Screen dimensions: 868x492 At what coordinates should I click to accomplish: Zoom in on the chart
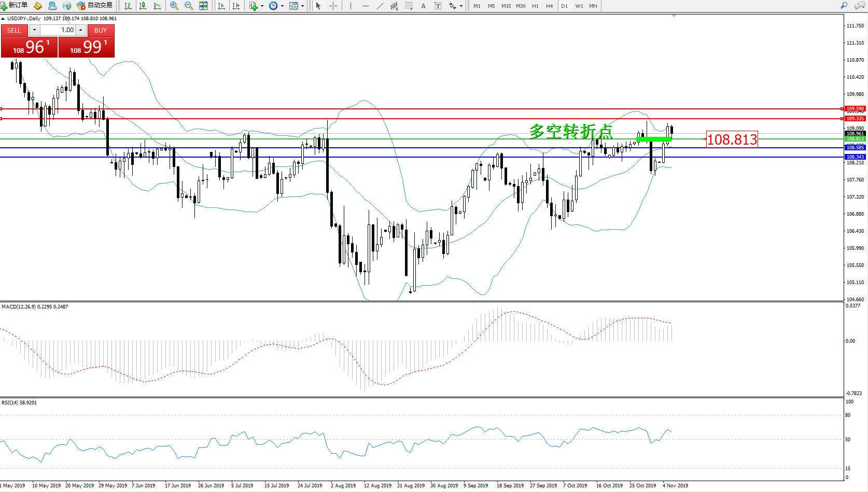point(174,6)
